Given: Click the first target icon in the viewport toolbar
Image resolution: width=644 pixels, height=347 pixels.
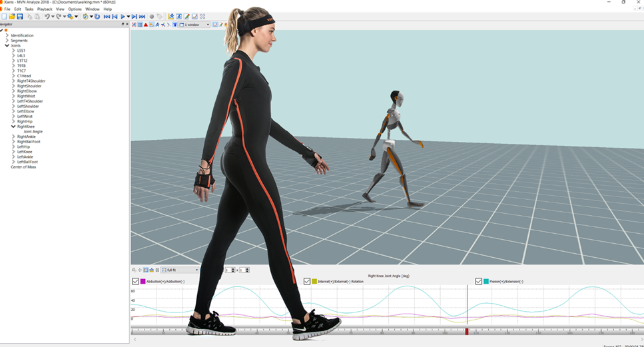Looking at the screenshot, I should pos(134,25).
